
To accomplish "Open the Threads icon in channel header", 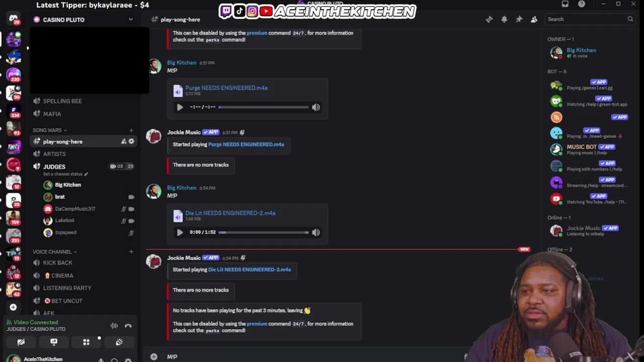I will [489, 19].
